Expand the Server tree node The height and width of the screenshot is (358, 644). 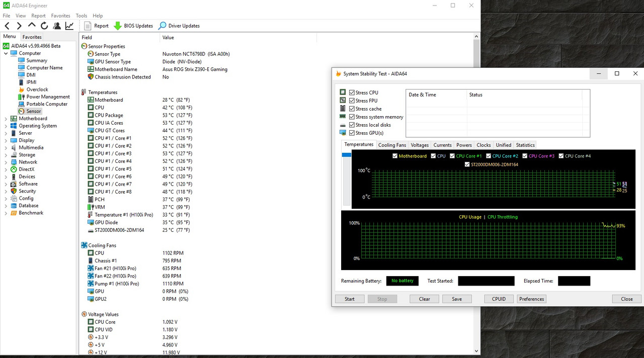tap(6, 133)
